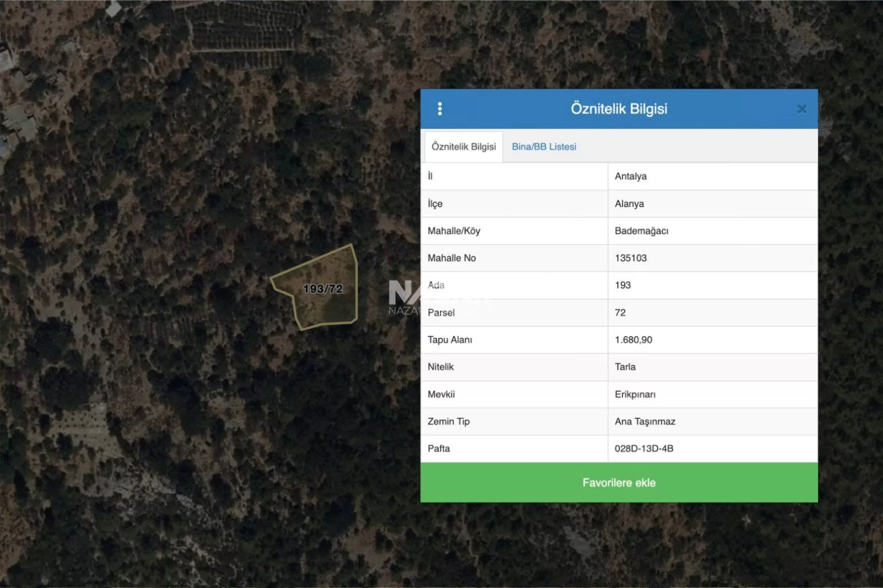Image resolution: width=883 pixels, height=588 pixels.
Task: Select the Tapu Alanı value 1.680,90
Action: pyautogui.click(x=633, y=340)
